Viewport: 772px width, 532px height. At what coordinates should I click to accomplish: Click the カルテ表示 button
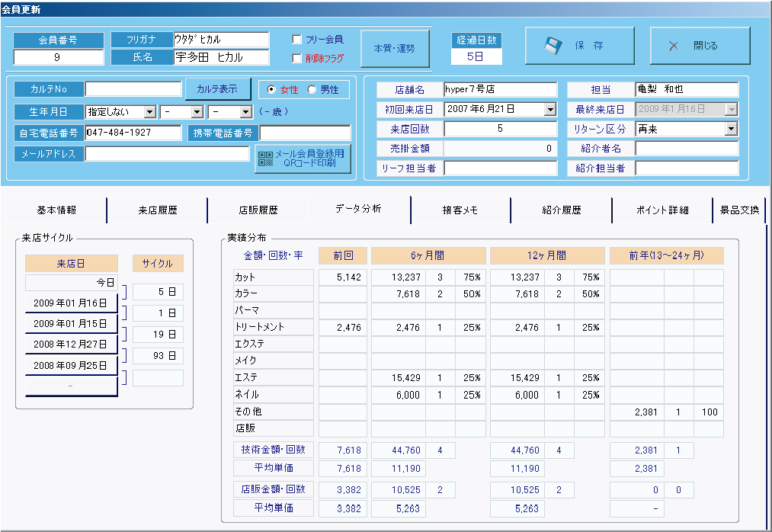(217, 89)
